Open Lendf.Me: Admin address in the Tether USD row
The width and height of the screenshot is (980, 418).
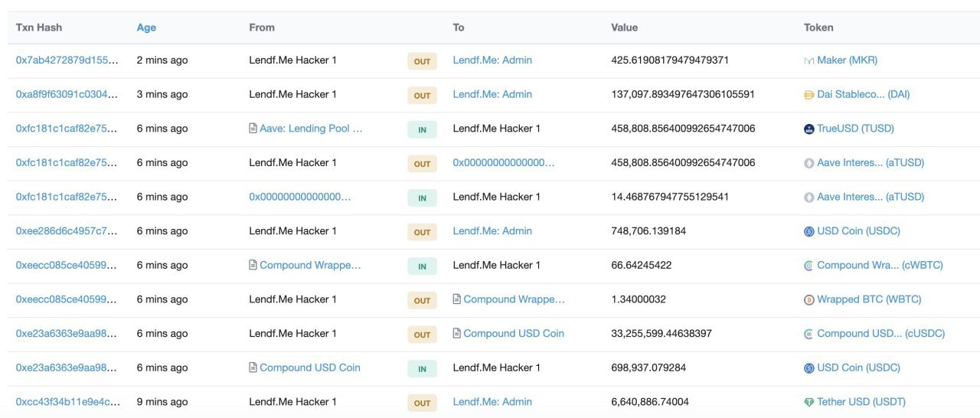pyautogui.click(x=492, y=402)
